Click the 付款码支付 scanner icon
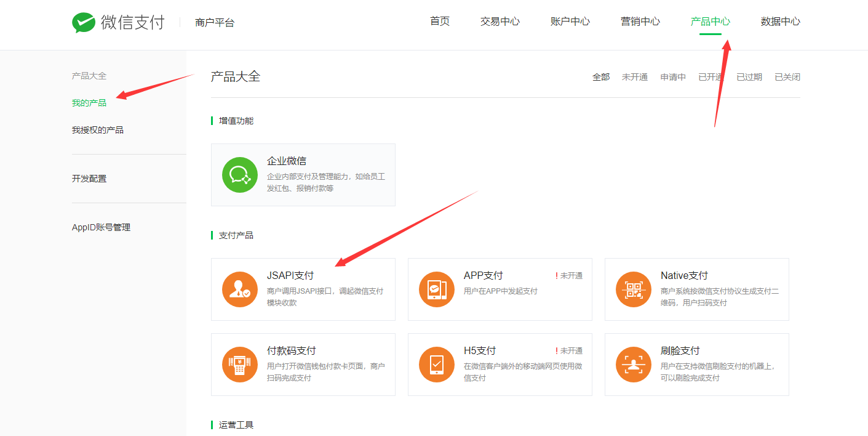The width and height of the screenshot is (868, 436). point(240,365)
